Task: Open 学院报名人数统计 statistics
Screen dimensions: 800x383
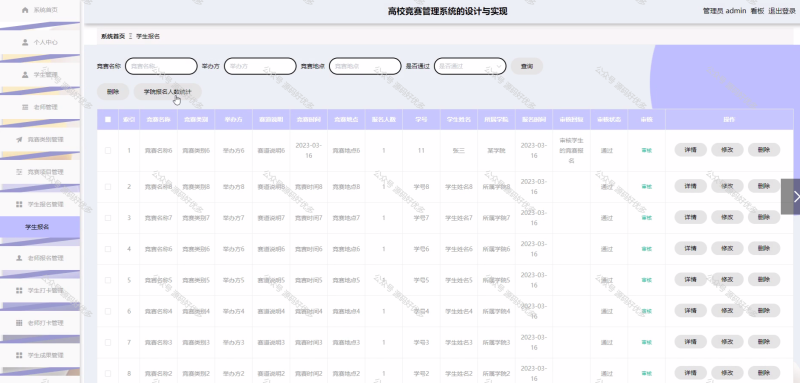Action: (x=167, y=92)
